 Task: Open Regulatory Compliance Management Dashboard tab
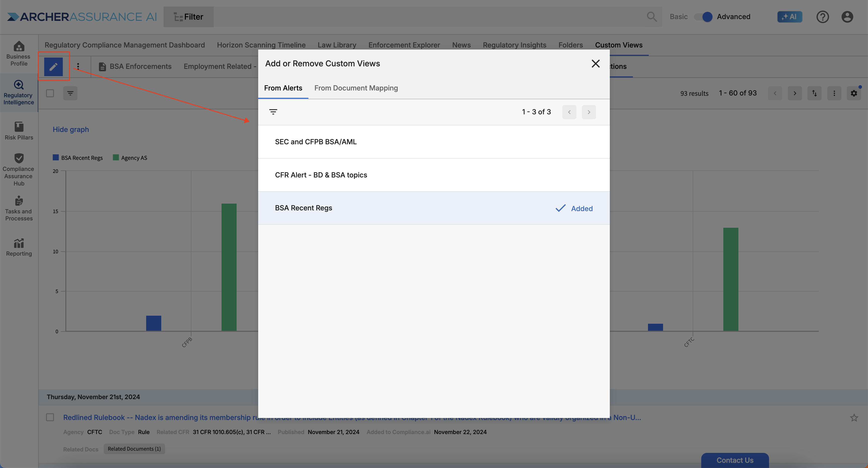pyautogui.click(x=125, y=45)
